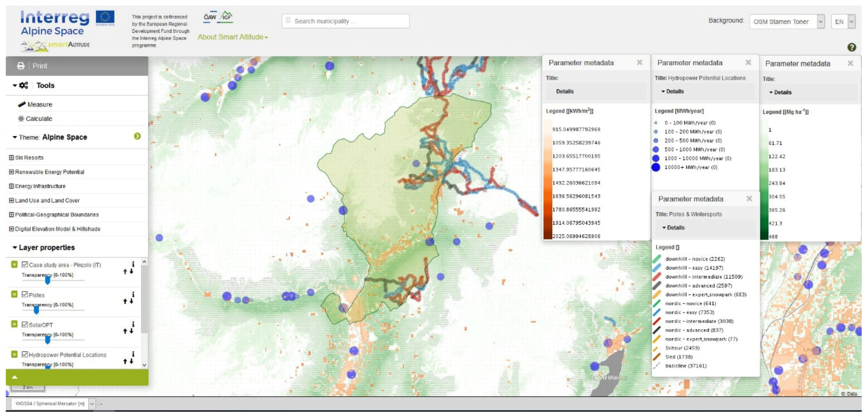Open the About Smart Altitude menu
This screenshot has width=868, height=417.
pos(233,37)
